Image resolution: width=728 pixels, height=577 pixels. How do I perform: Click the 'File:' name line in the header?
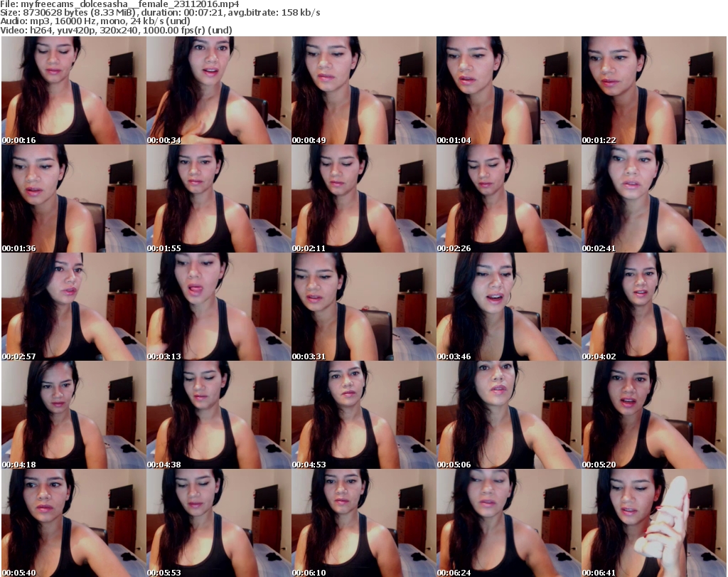coord(119,4)
